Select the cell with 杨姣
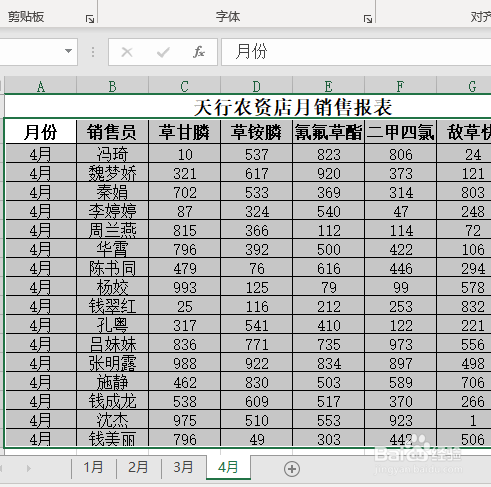 click(113, 287)
